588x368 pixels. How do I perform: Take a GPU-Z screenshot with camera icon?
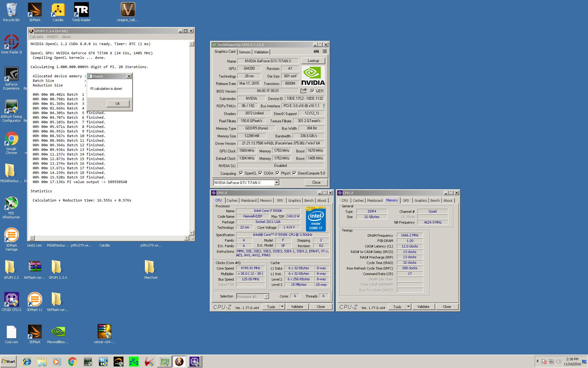click(x=316, y=52)
